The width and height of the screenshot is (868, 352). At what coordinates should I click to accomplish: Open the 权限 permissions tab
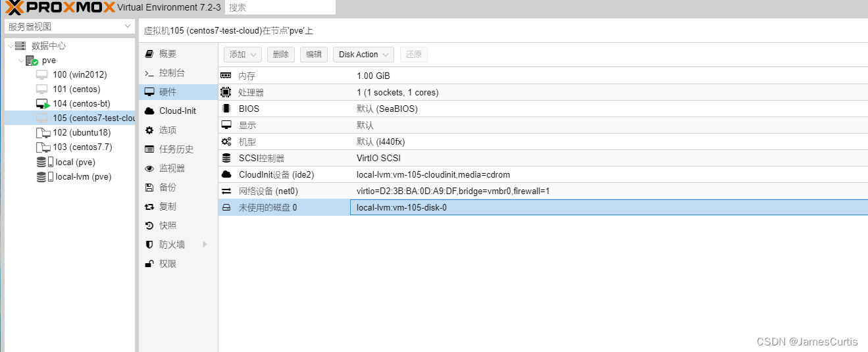[178, 263]
